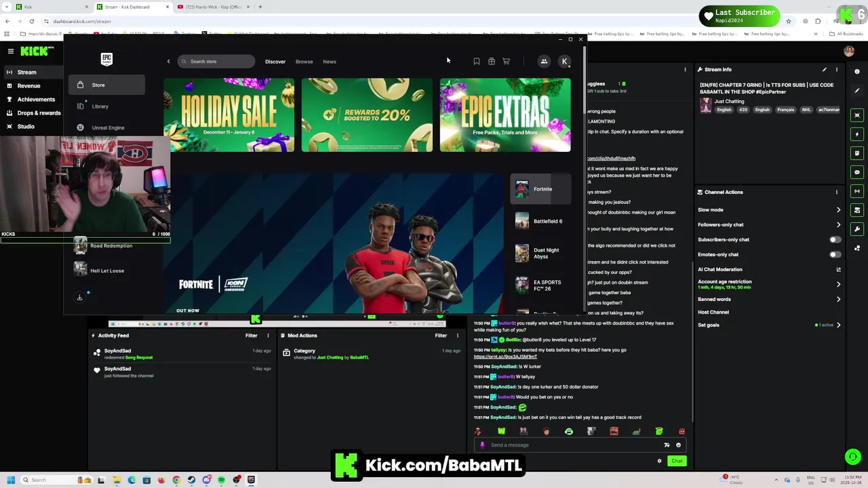Open Stream info more options menu
Viewport: 868px width, 488px height.
[837, 69]
